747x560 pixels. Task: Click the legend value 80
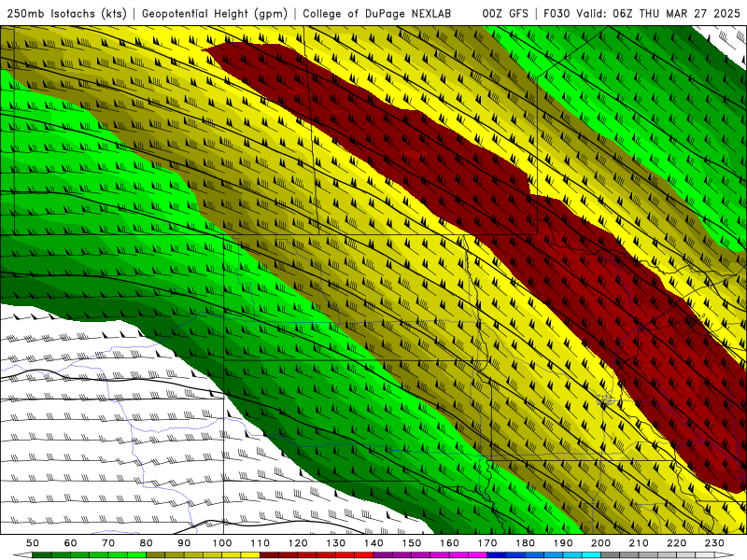pyautogui.click(x=147, y=543)
